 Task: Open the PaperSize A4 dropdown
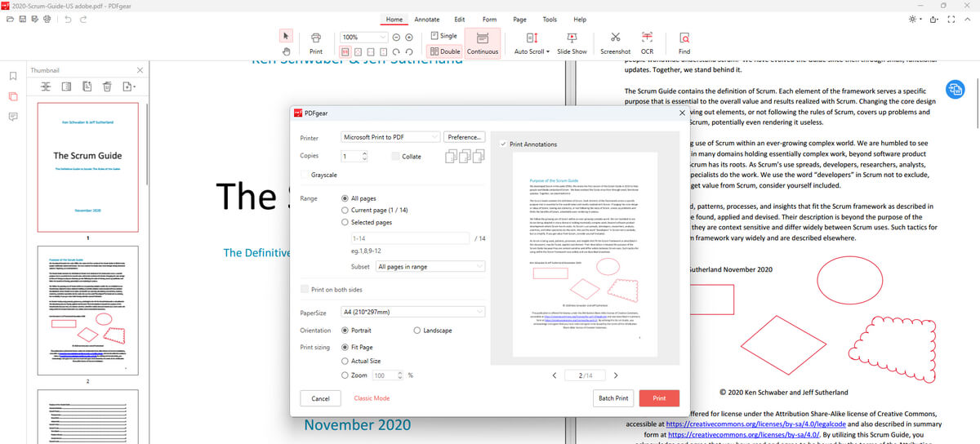click(x=413, y=312)
